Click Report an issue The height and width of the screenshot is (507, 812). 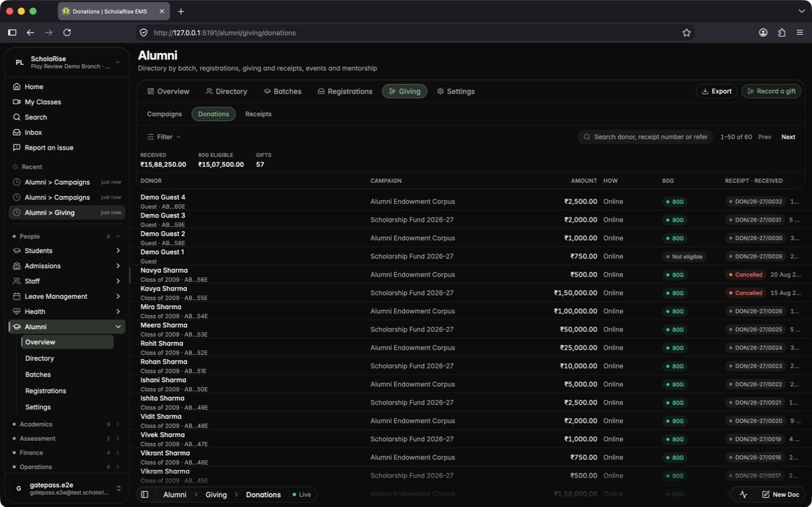tap(66, 147)
